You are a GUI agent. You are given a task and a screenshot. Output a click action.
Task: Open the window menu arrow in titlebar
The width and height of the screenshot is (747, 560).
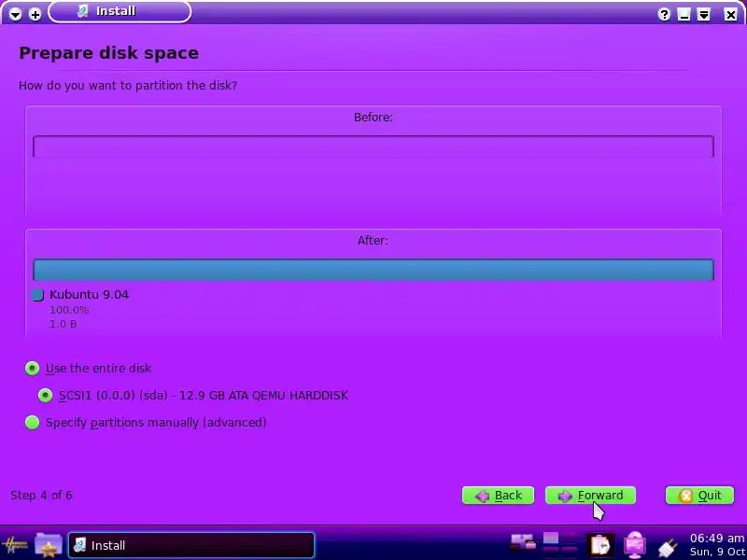(x=15, y=14)
